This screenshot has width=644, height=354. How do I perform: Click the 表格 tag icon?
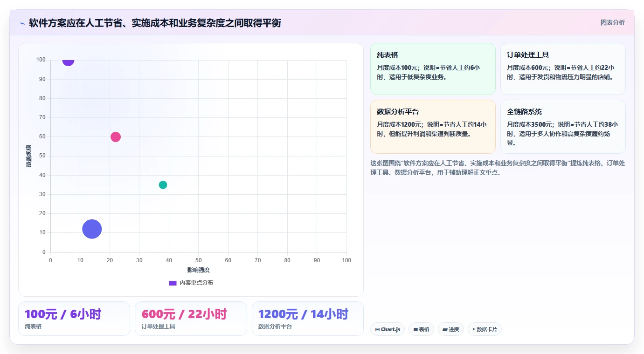pos(415,329)
